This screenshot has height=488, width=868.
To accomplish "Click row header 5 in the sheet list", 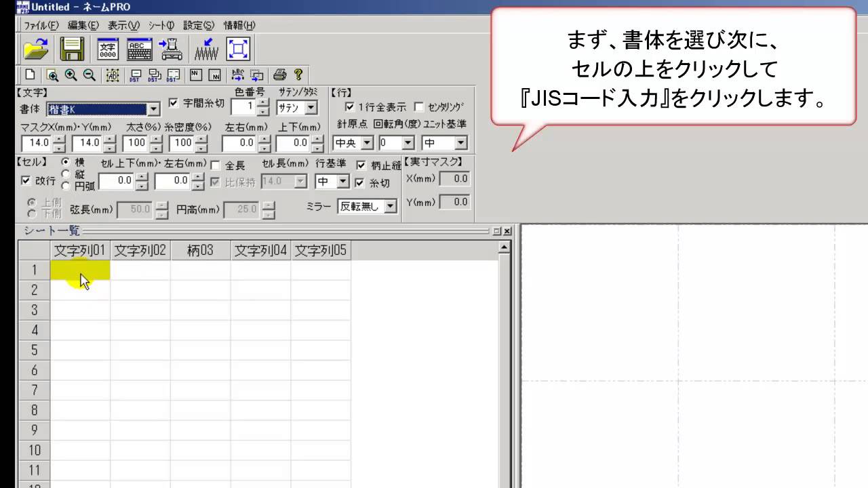I will pyautogui.click(x=34, y=350).
